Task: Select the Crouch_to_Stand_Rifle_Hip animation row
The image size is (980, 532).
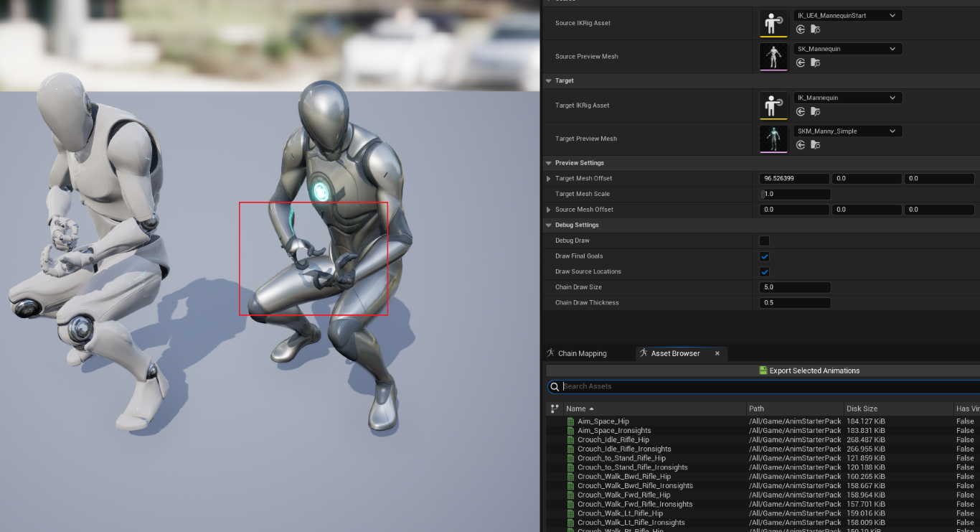Action: point(763,458)
